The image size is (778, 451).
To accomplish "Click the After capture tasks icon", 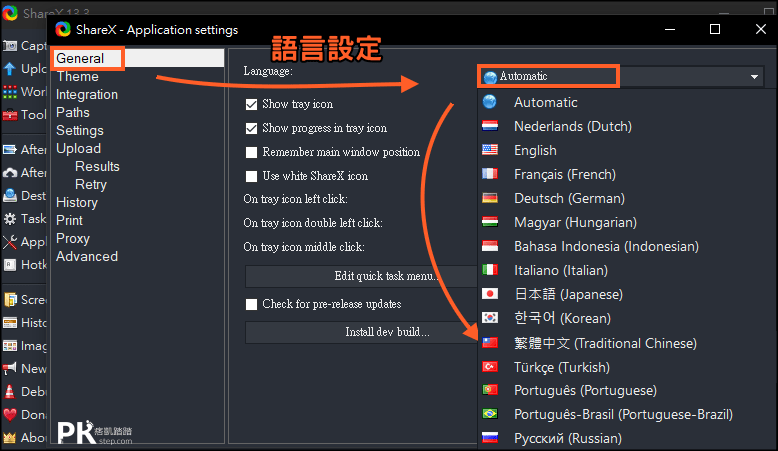I will point(9,149).
